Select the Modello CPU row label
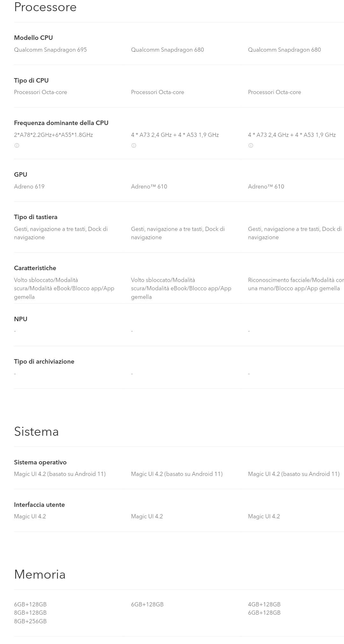Viewport: 344px width, 644px height. click(33, 38)
